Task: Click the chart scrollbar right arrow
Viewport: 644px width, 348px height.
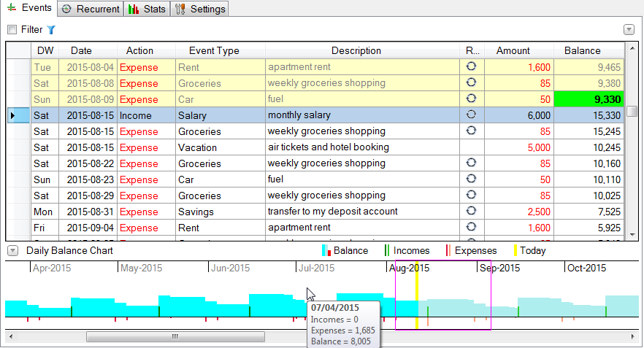Action: [x=633, y=336]
